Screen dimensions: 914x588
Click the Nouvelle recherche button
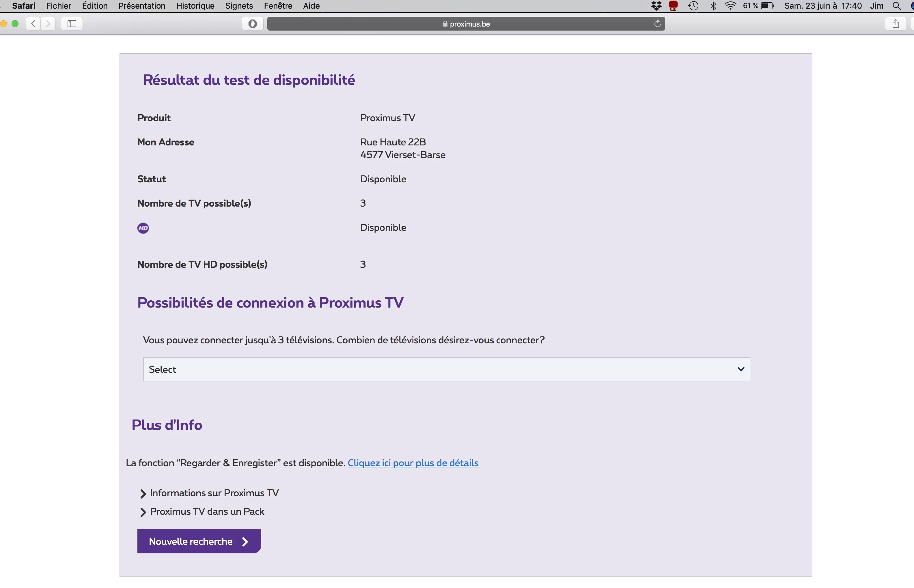(x=199, y=541)
